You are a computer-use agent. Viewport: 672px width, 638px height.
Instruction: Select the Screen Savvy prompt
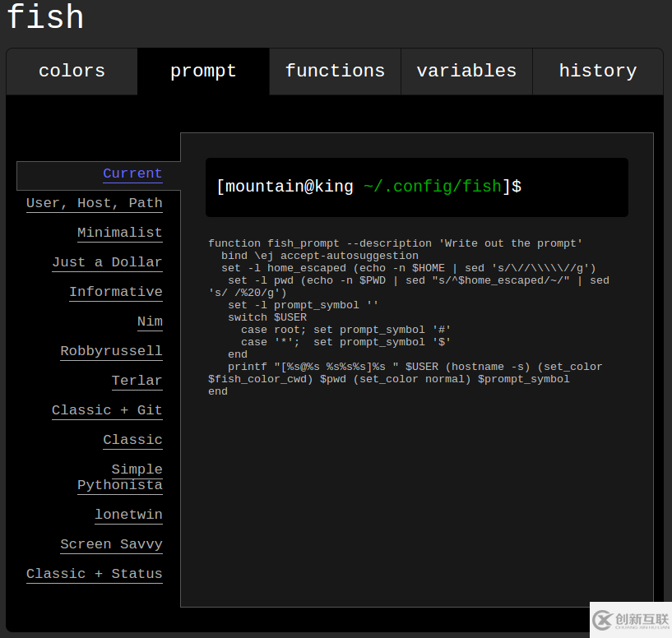coord(111,544)
